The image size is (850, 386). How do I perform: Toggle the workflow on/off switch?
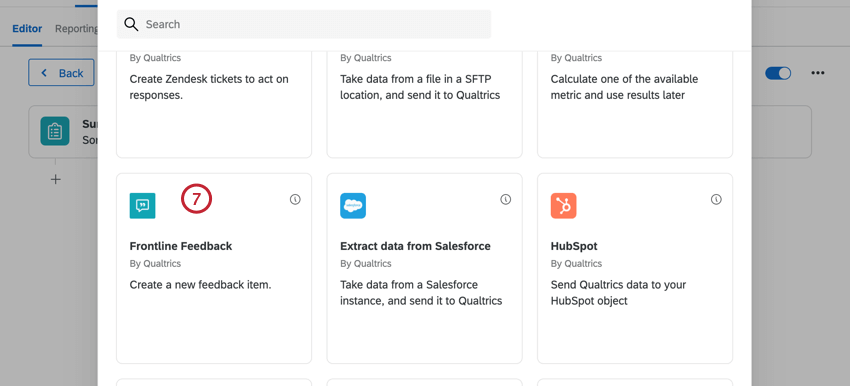(778, 73)
